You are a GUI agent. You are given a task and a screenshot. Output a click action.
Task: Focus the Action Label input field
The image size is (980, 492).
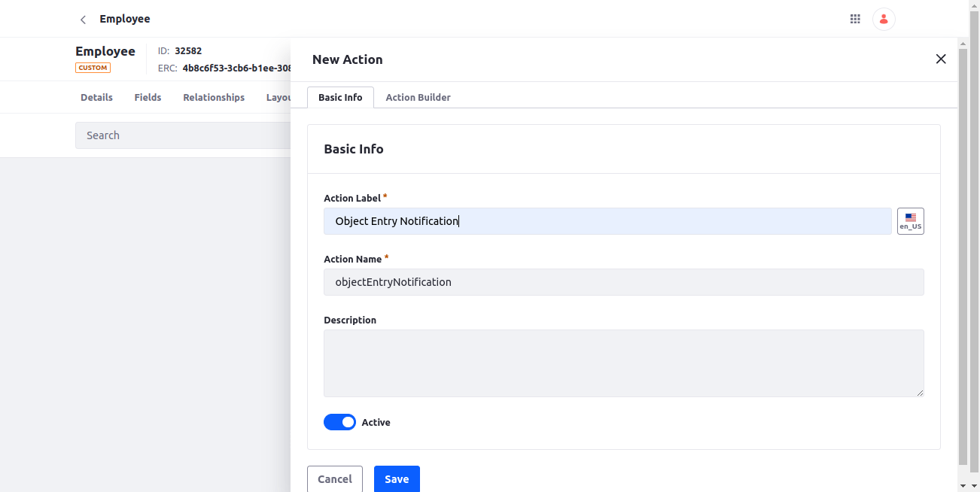(x=607, y=221)
